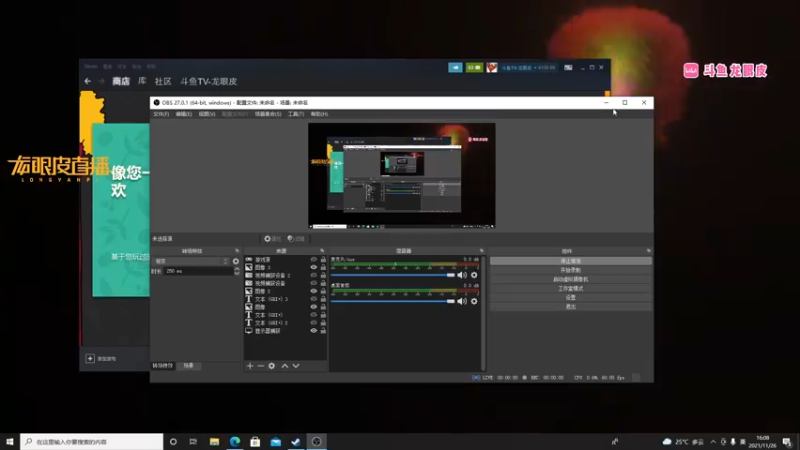Adjust the 麦克风/Aux volume slider

392,275
